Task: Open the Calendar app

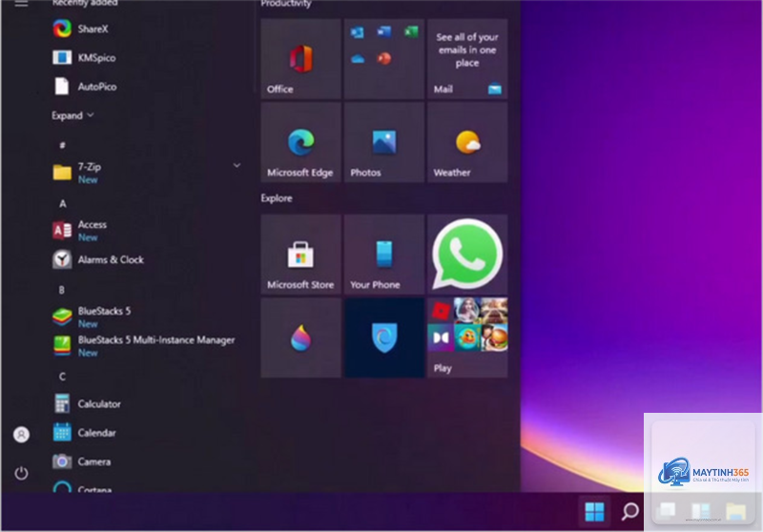Action: coord(84,432)
